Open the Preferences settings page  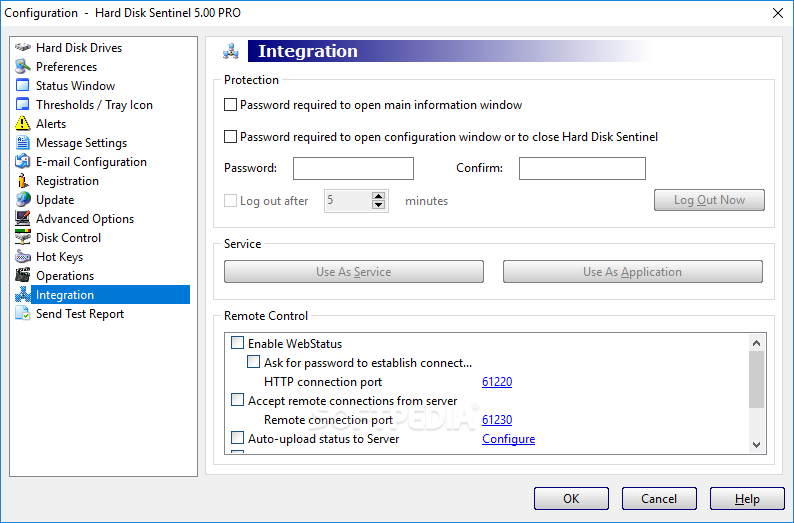click(x=66, y=67)
